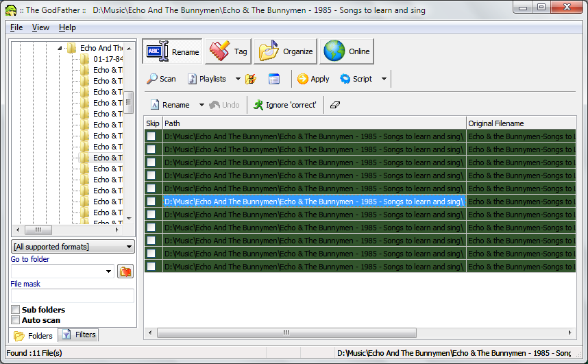The image size is (588, 364).
Task: Click the GodFather app icon in title bar
Action: (11, 10)
